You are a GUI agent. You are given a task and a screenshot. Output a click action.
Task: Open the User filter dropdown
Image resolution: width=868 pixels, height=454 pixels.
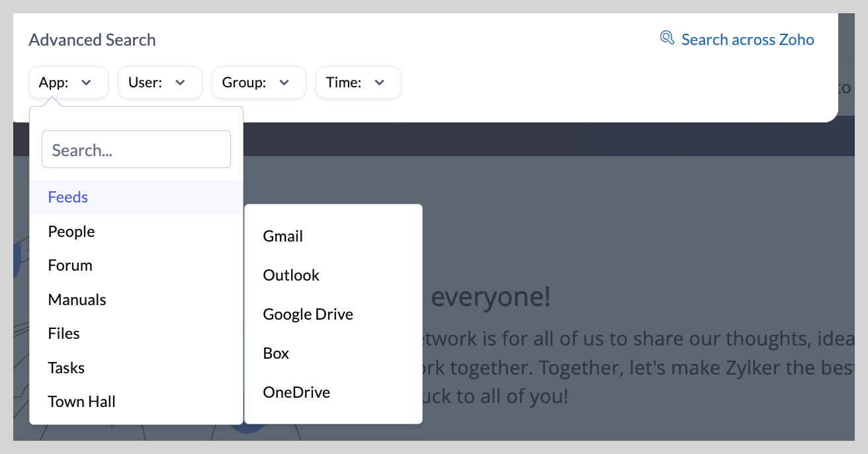tap(159, 83)
